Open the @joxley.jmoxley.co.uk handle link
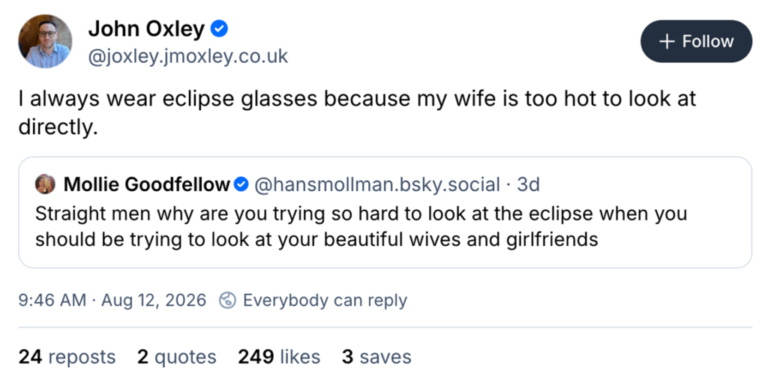 point(188,56)
